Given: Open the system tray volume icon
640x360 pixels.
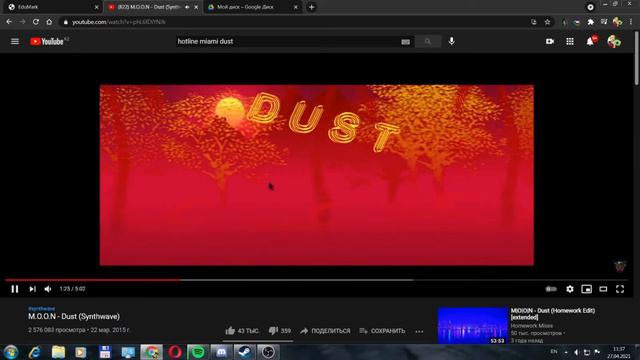Looking at the screenshot, I should pyautogui.click(x=576, y=352).
